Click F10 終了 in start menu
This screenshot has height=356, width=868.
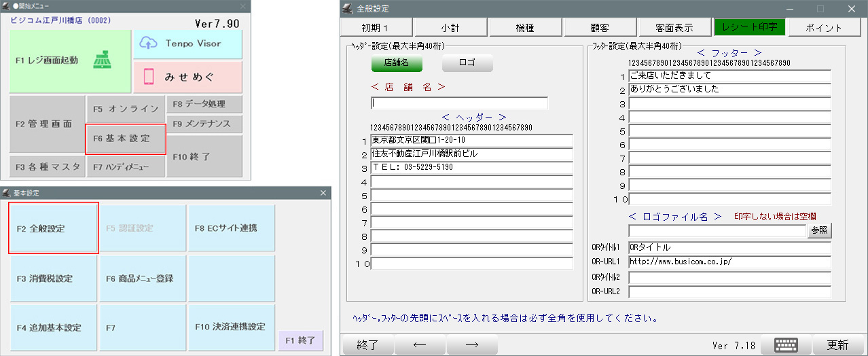coord(204,156)
